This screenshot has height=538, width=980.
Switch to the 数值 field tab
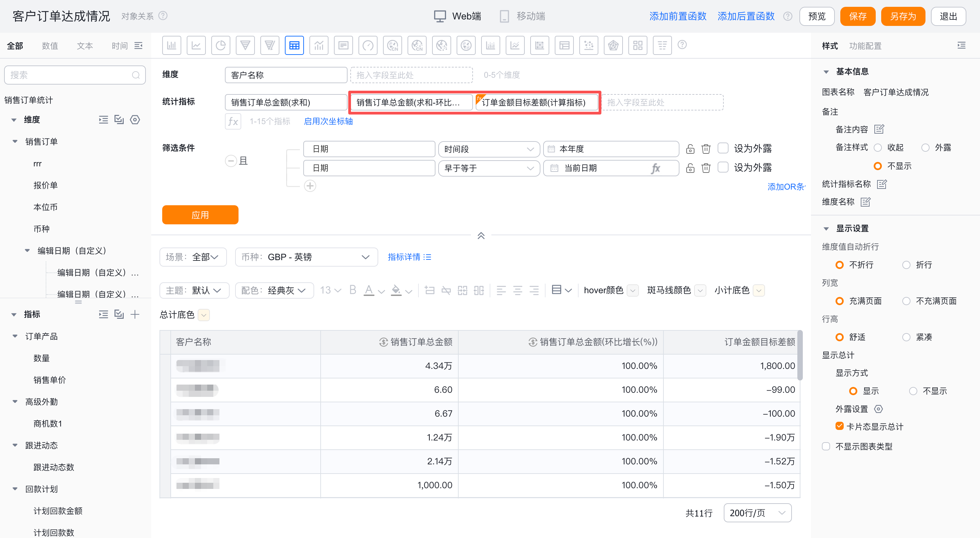[50, 46]
